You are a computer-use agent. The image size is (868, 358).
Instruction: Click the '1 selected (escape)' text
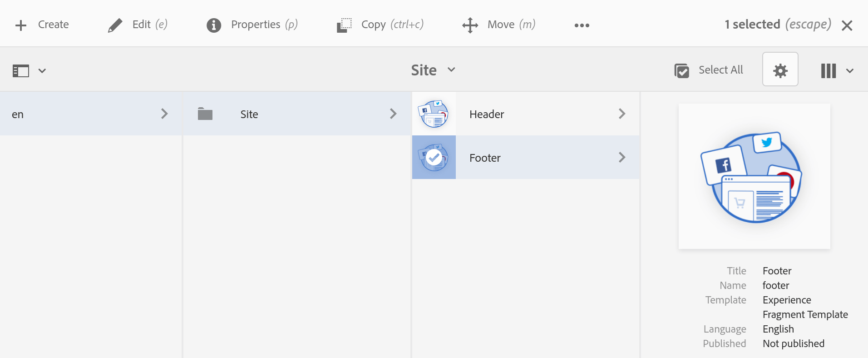point(778,25)
